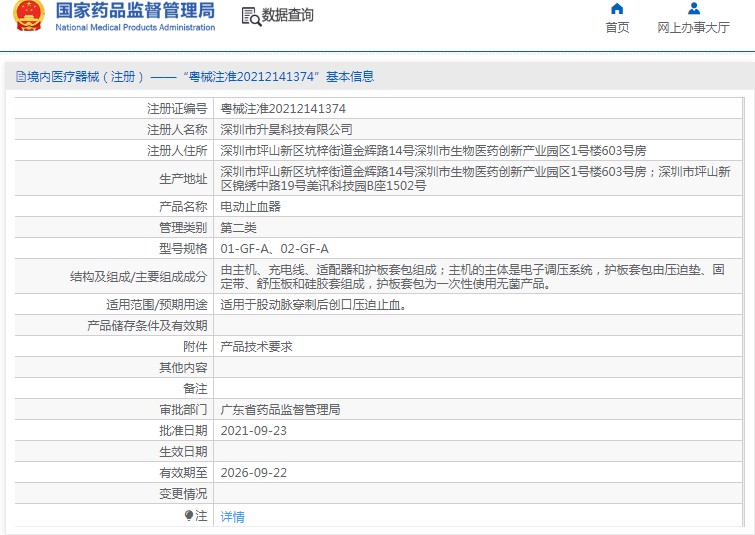Click expiry date 2026-09-22
Viewport: 755px width, 535px height.
pos(254,473)
